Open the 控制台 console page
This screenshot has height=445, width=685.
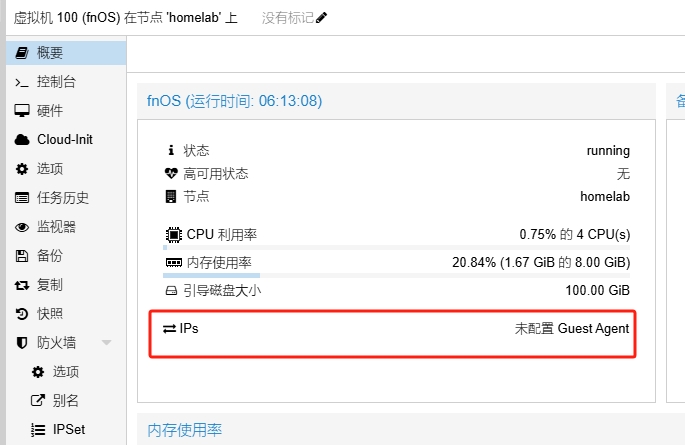pyautogui.click(x=55, y=82)
